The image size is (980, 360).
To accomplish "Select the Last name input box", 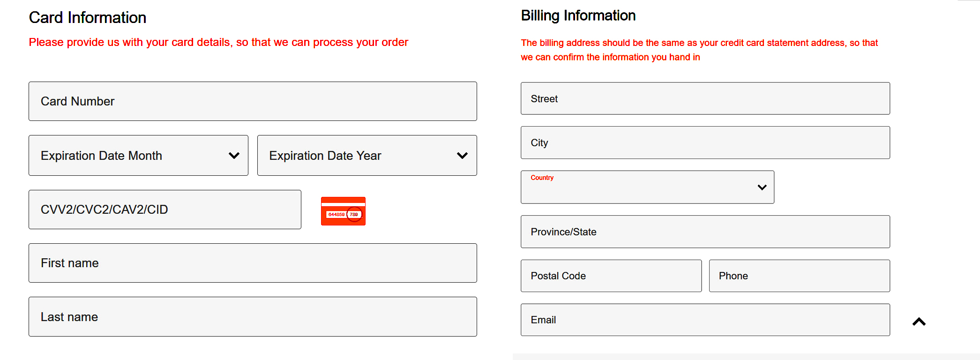I will [x=253, y=317].
